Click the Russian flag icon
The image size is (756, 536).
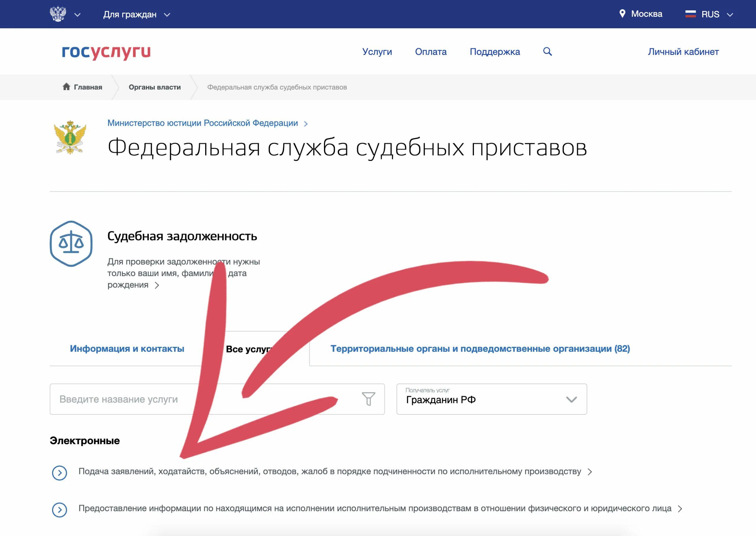point(690,14)
